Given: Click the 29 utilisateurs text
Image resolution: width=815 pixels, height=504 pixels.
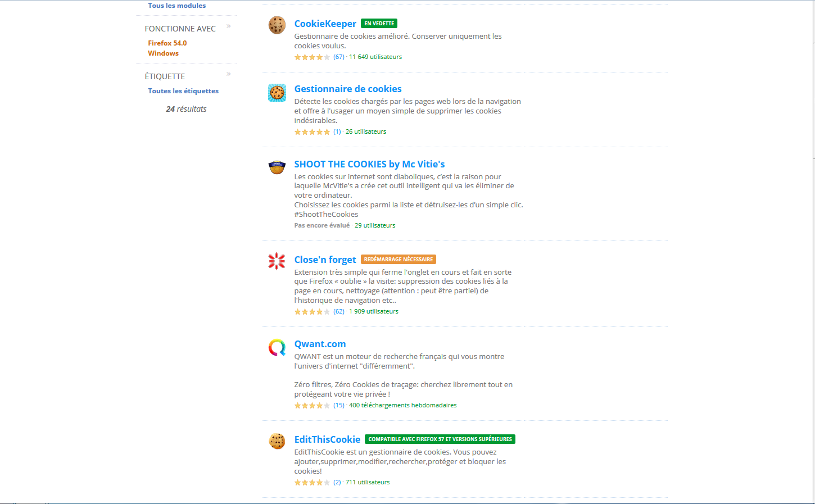Looking at the screenshot, I should [375, 225].
